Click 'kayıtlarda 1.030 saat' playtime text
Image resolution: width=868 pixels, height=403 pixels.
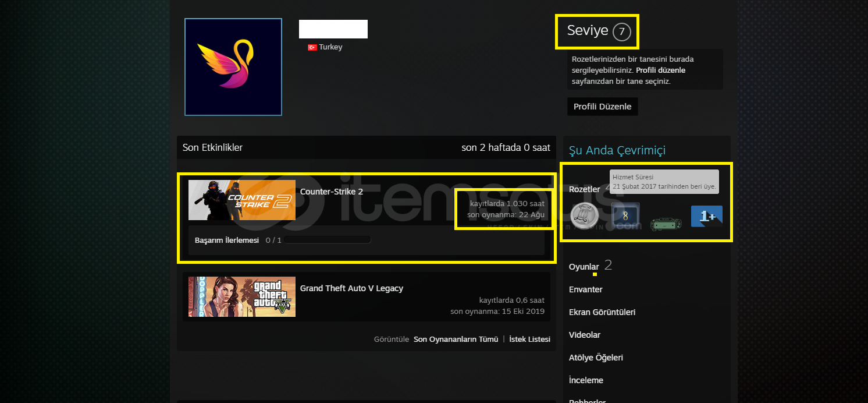point(507,204)
